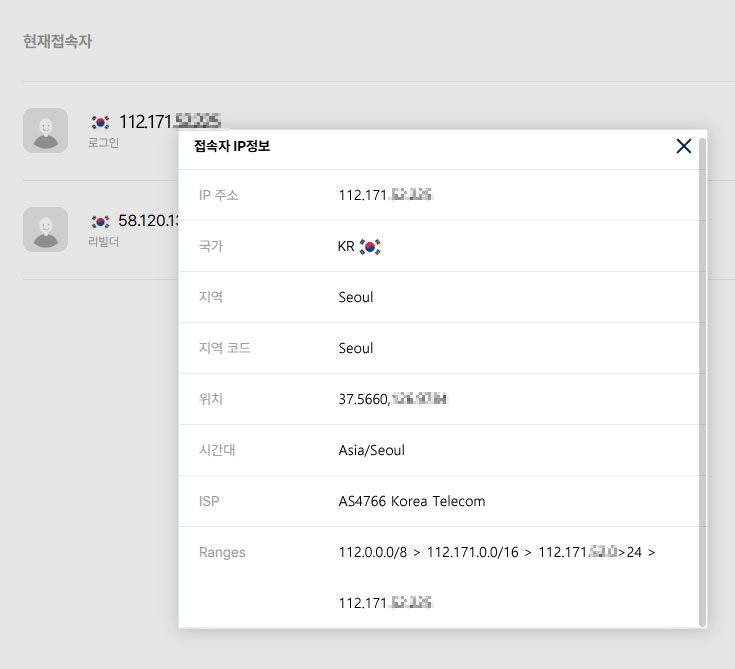Click the 리빌더 page label under second visitor
735x669 pixels.
[103, 242]
